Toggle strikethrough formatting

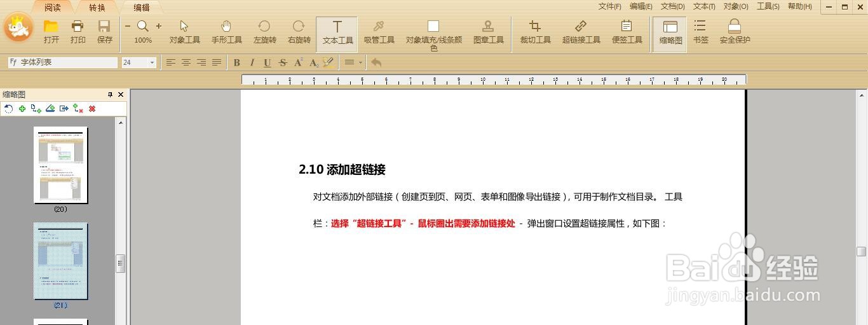point(282,62)
